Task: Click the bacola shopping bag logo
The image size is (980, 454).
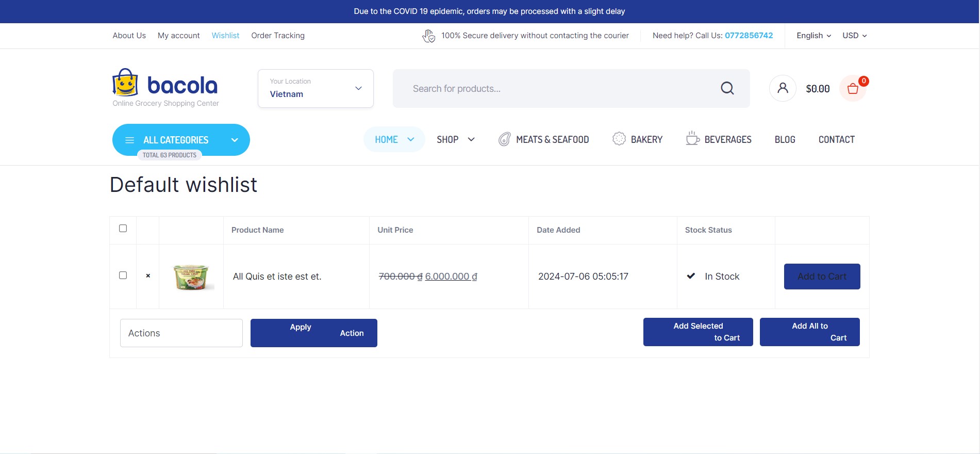Action: (125, 83)
